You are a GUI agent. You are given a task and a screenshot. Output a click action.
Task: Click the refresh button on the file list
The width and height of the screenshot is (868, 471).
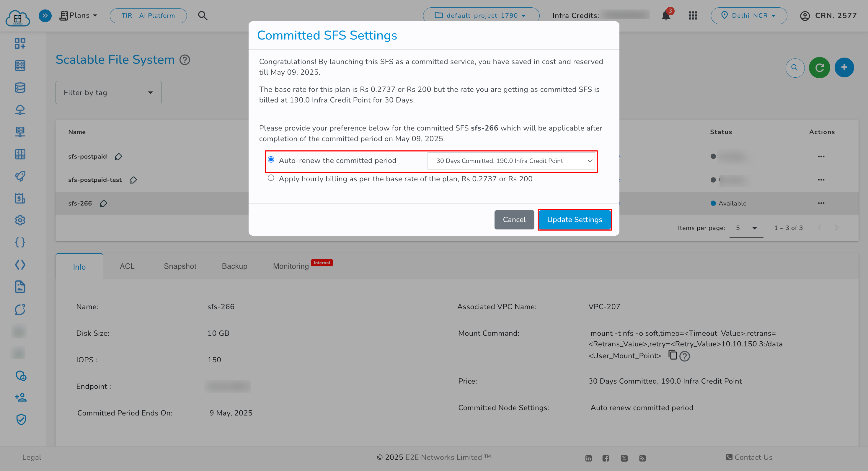tap(820, 67)
